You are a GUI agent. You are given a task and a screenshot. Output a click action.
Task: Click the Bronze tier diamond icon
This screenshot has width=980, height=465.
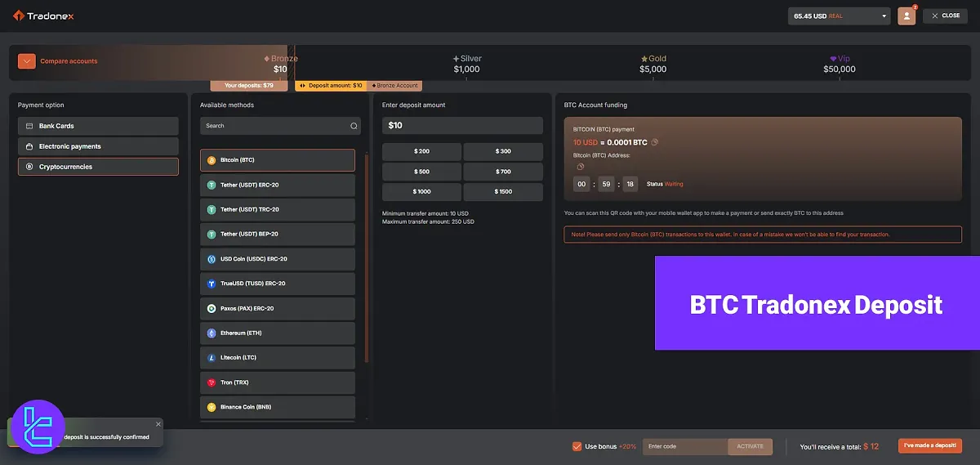(267, 59)
